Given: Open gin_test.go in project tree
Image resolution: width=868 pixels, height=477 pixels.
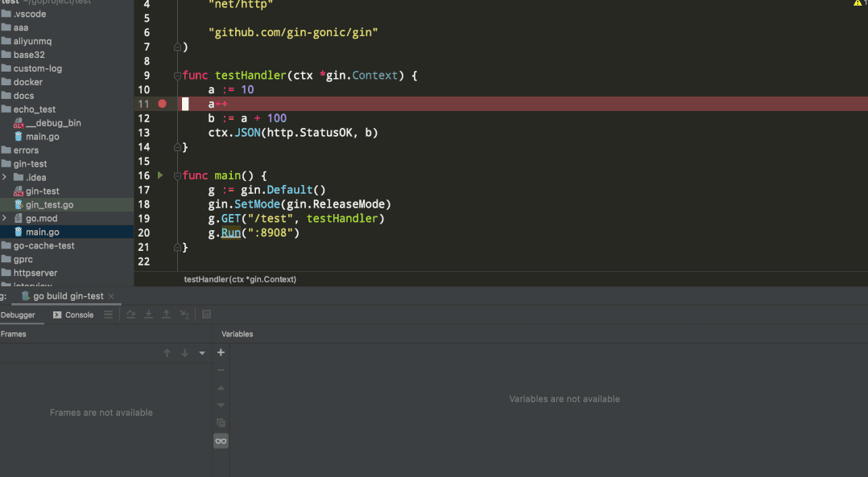Looking at the screenshot, I should pyautogui.click(x=49, y=204).
